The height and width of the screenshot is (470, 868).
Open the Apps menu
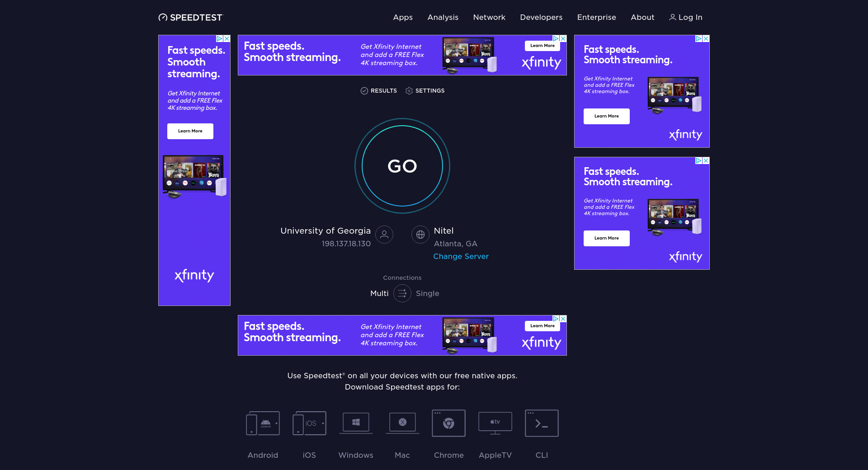pyautogui.click(x=403, y=17)
